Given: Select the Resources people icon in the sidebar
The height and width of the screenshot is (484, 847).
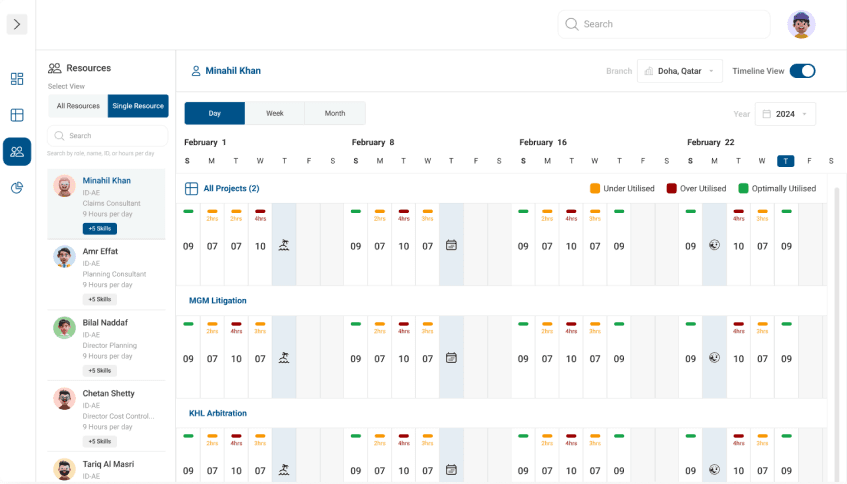Looking at the screenshot, I should pos(17,152).
